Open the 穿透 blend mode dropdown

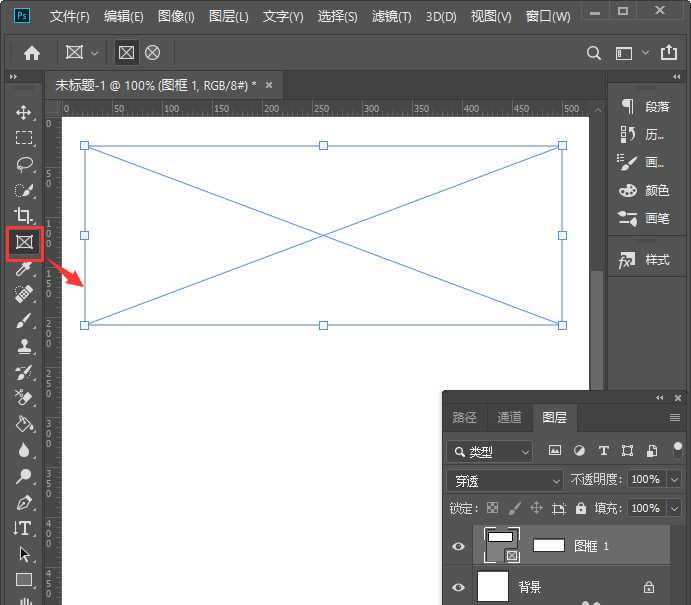(505, 480)
